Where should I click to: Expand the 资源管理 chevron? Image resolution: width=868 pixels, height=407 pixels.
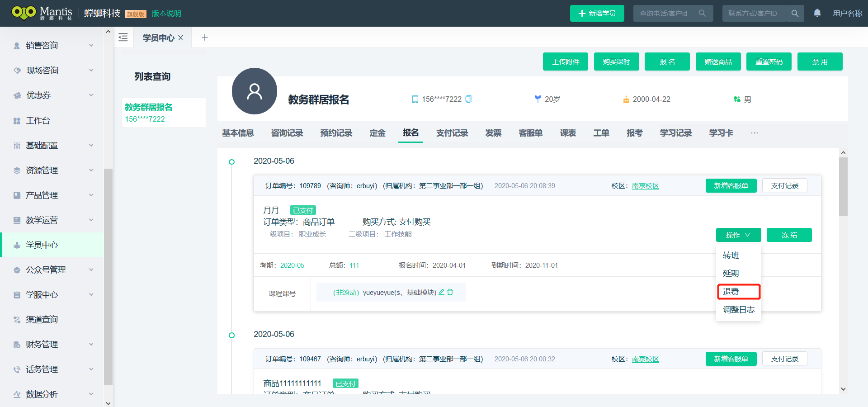pos(91,170)
